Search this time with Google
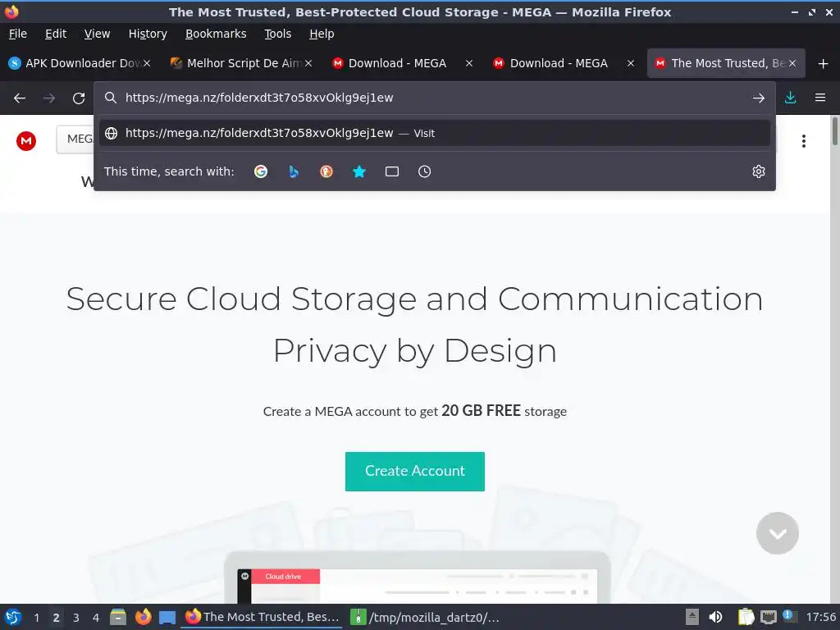Viewport: 840px width, 630px height. pyautogui.click(x=261, y=171)
